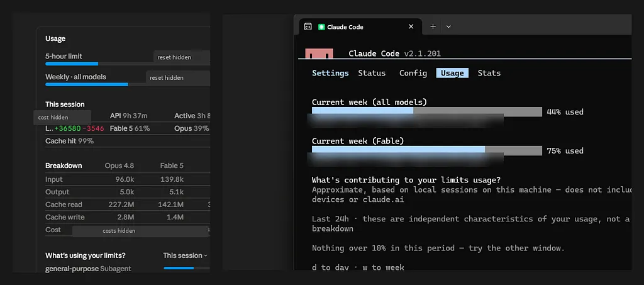This screenshot has width=644, height=285.
Task: Click the -3546 lines removed value
Action: point(93,128)
